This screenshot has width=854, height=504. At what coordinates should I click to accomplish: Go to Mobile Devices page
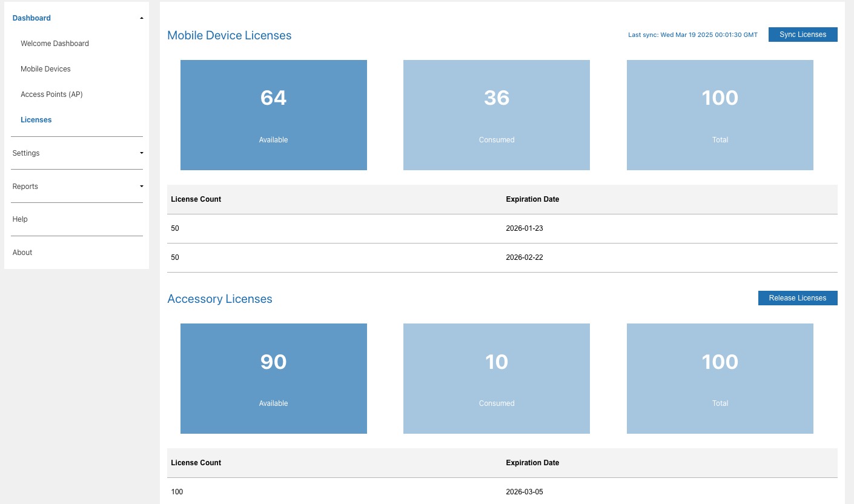[45, 69]
